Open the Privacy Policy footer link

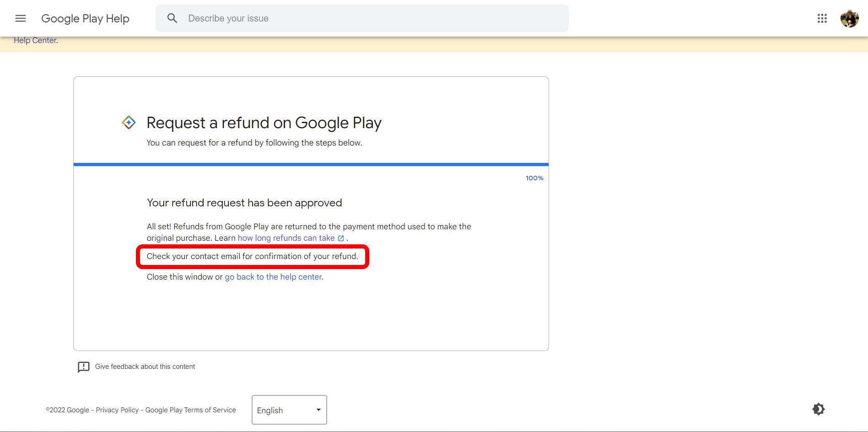117,410
